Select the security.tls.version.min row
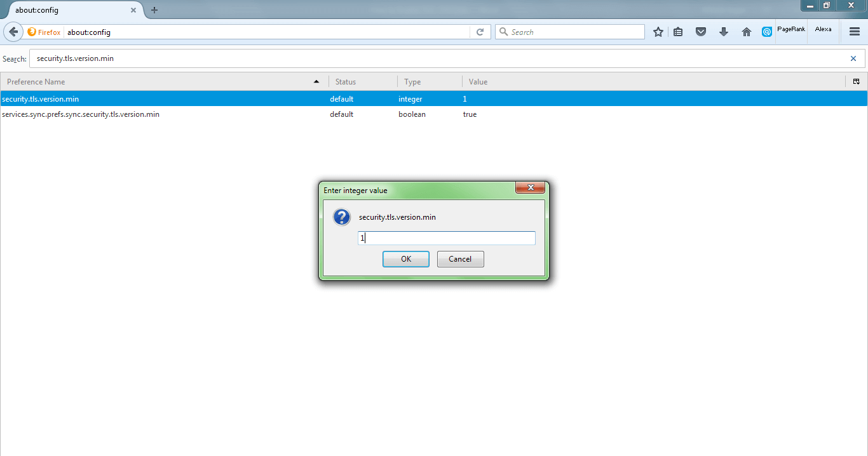 click(434, 99)
